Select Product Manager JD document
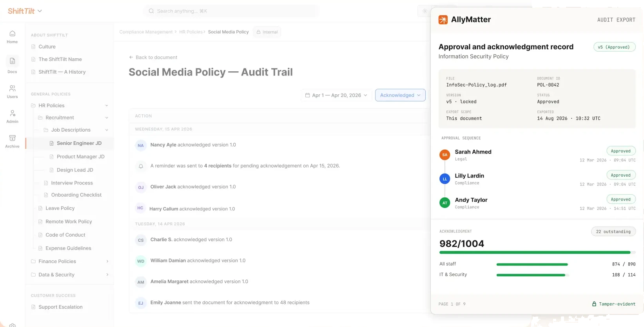 pyautogui.click(x=81, y=157)
